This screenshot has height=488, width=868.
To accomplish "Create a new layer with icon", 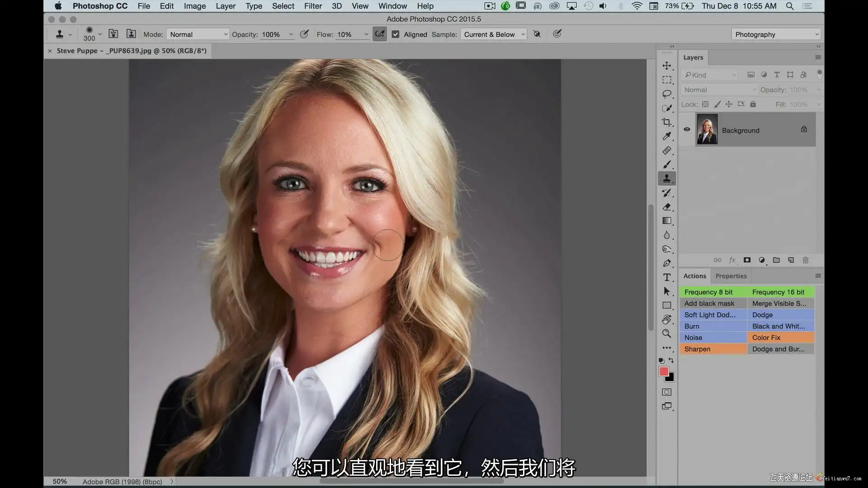I will [x=791, y=260].
